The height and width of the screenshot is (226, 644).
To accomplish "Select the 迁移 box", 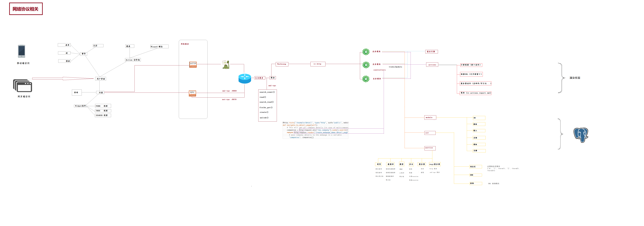I will click(x=479, y=138).
